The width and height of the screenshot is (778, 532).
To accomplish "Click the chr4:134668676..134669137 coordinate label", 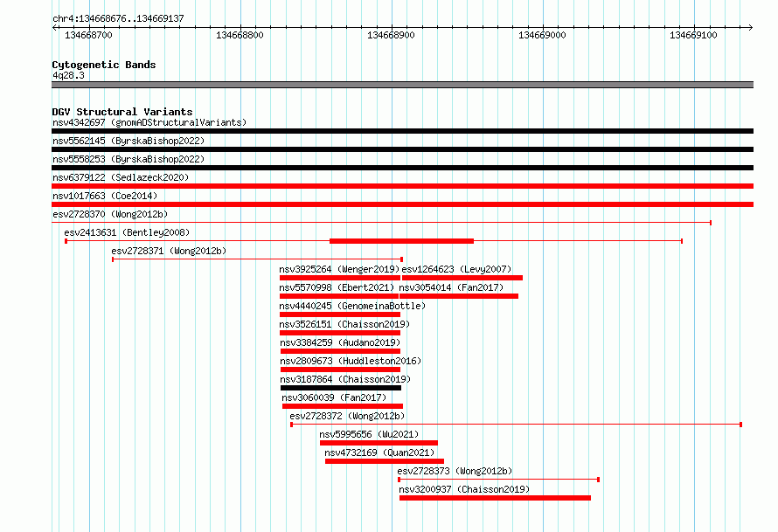I will tap(118, 18).
